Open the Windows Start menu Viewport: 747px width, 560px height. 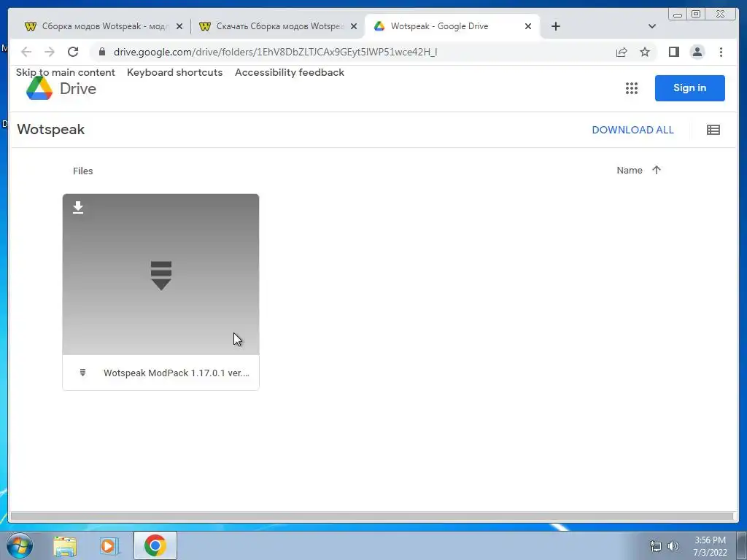pos(20,545)
